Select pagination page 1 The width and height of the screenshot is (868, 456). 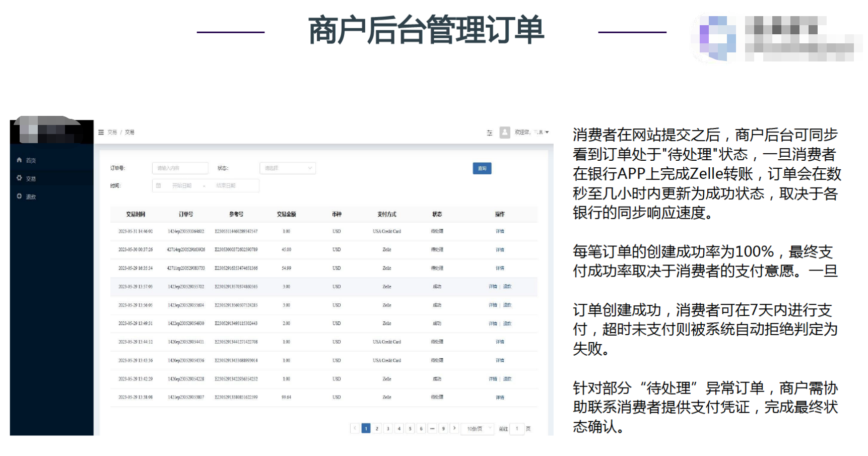click(366, 429)
